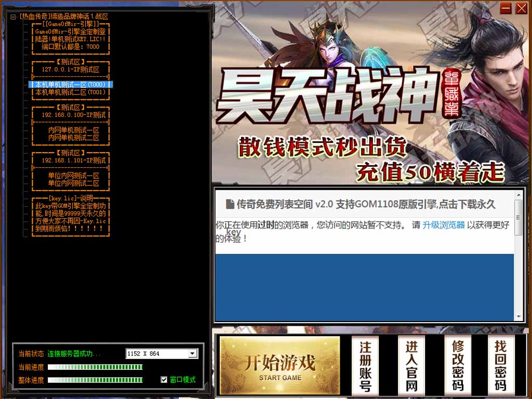Click the document icon beside 传奇免费列表空间
This screenshot has width=532, height=399.
[230, 204]
